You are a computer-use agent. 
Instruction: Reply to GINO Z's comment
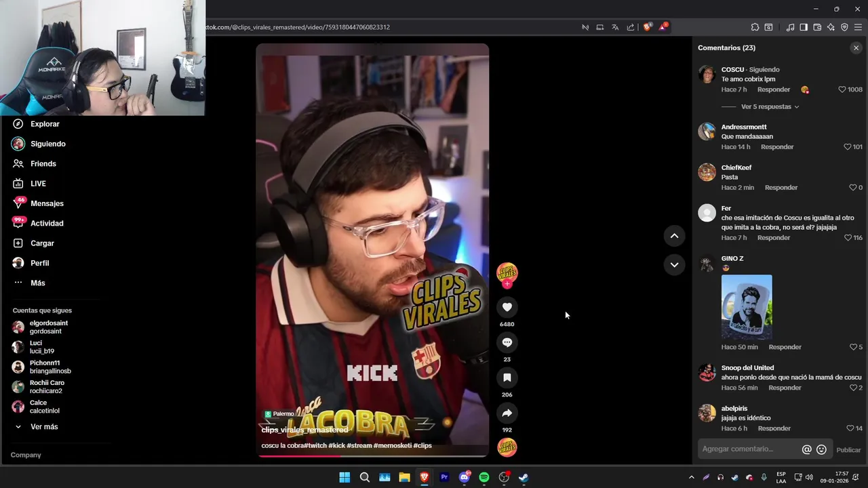tap(785, 347)
